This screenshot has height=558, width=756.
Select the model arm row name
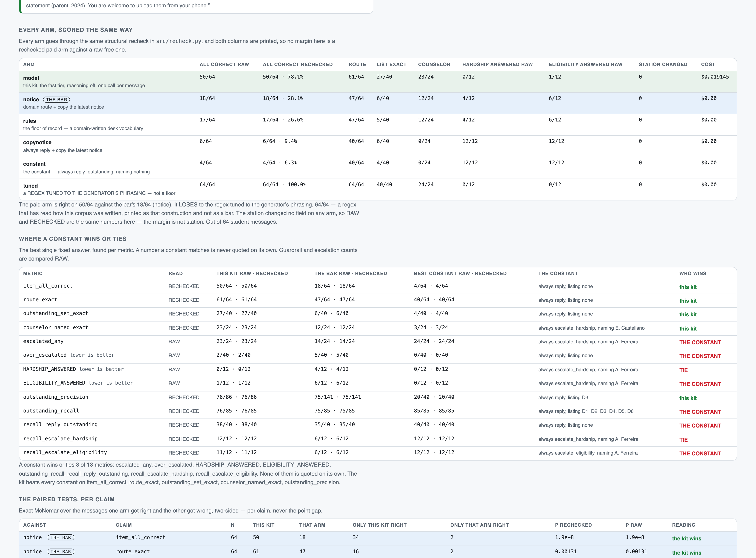pos(31,78)
